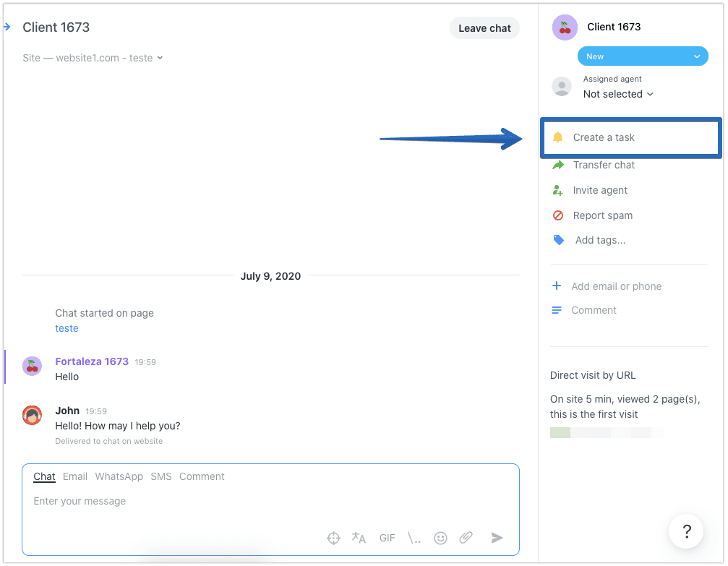Viewport: 728px width, 566px height.
Task: Click the green arrow Transfer chat icon
Action: pyautogui.click(x=558, y=165)
